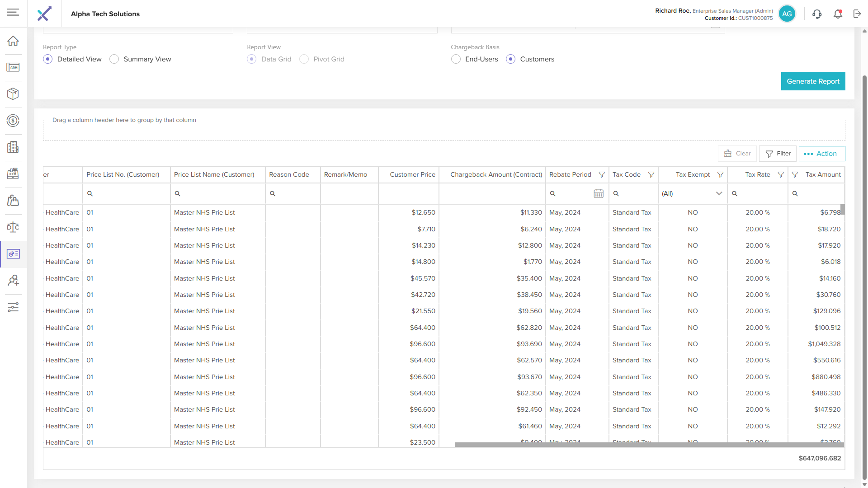Open the dollar coin sidebar icon
Viewport: 868px width, 488px height.
(13, 121)
